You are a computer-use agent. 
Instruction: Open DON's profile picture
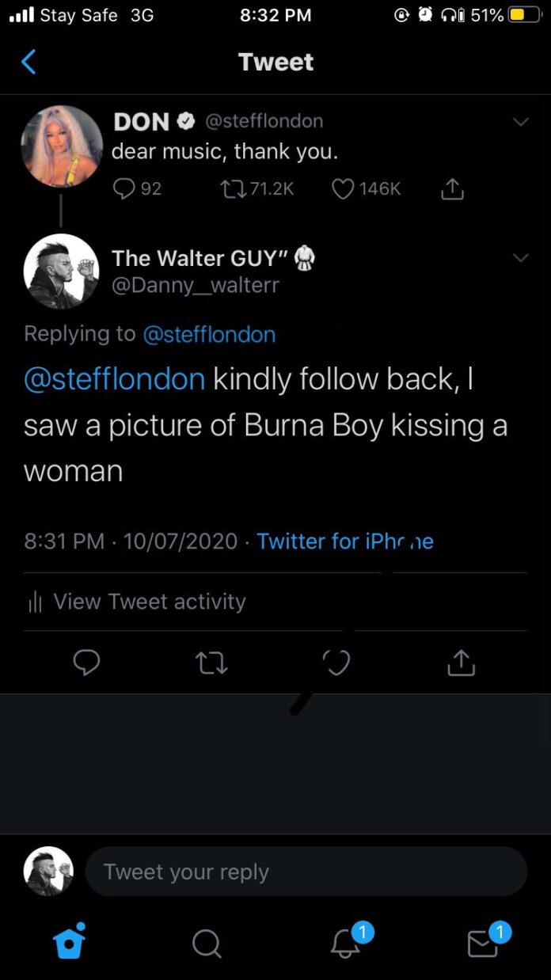[61, 146]
